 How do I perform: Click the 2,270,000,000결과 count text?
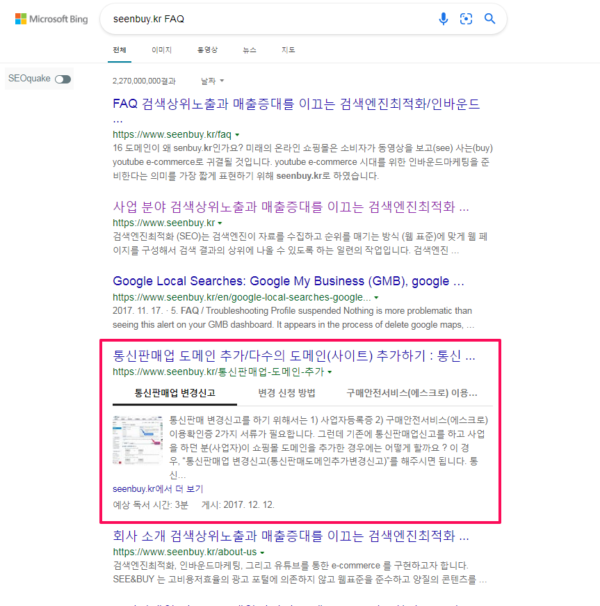tap(144, 81)
